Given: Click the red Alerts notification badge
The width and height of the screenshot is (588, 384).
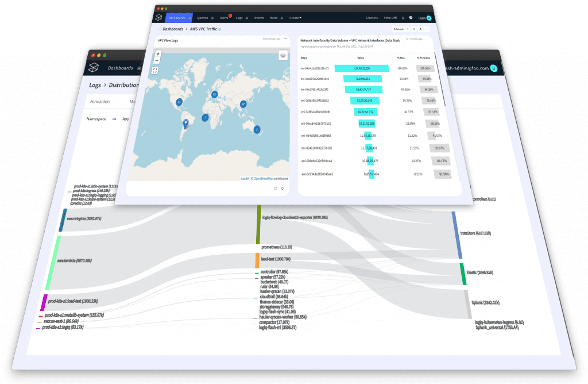Looking at the screenshot, I should tap(230, 16).
